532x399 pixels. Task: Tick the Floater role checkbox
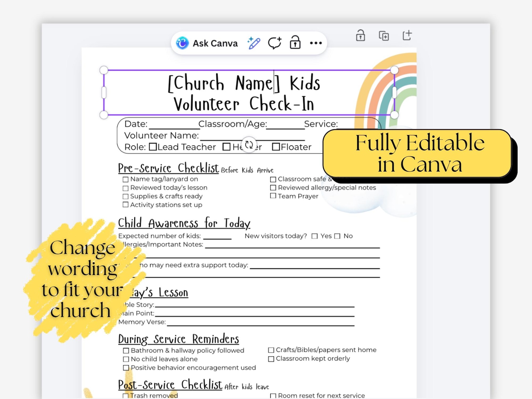[276, 147]
